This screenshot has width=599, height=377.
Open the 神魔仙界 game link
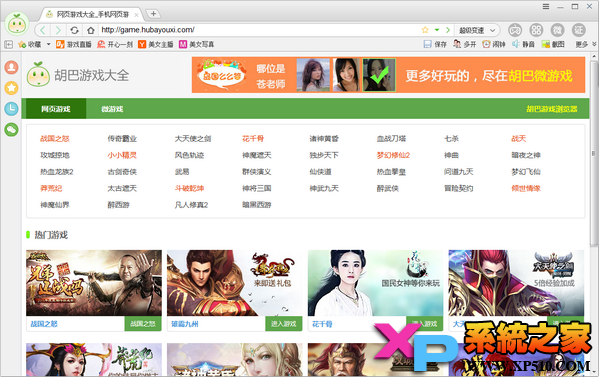55,205
